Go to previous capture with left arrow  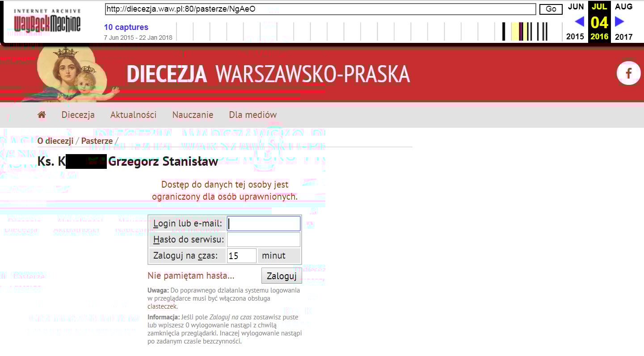click(579, 21)
